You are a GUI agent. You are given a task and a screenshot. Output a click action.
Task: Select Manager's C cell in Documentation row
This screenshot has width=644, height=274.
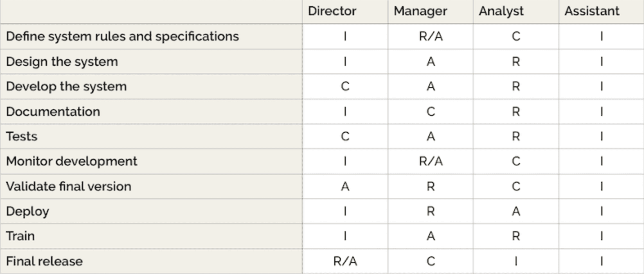[431, 112]
